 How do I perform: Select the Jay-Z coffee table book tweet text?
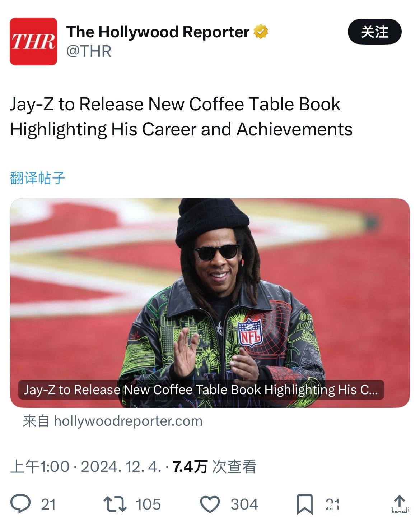[181, 117]
